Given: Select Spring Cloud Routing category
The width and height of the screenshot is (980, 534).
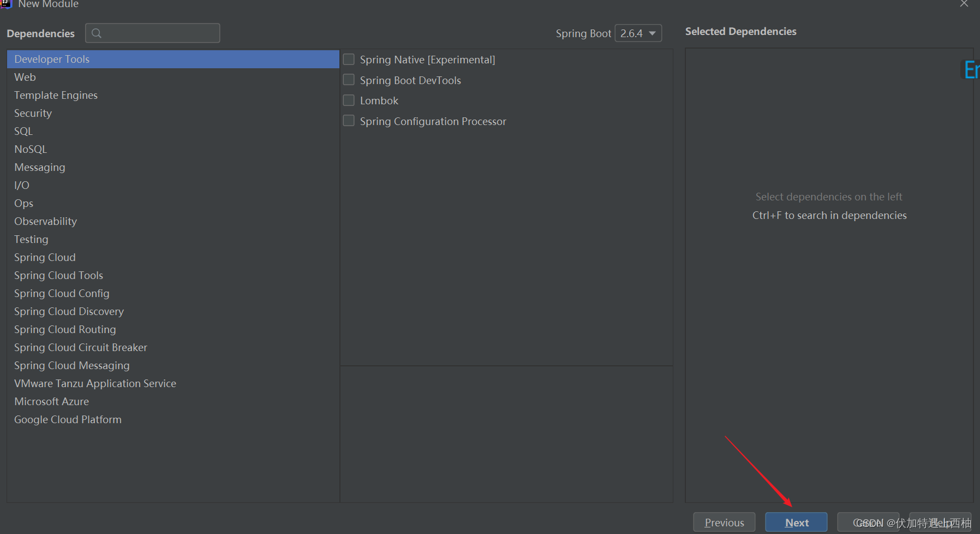Looking at the screenshot, I should pos(173,329).
